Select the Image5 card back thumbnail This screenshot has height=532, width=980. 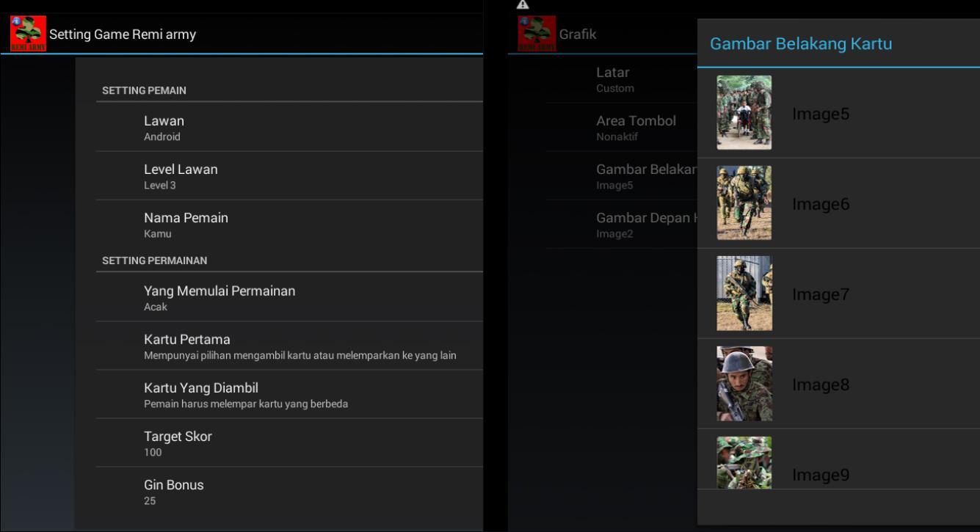coord(744,113)
